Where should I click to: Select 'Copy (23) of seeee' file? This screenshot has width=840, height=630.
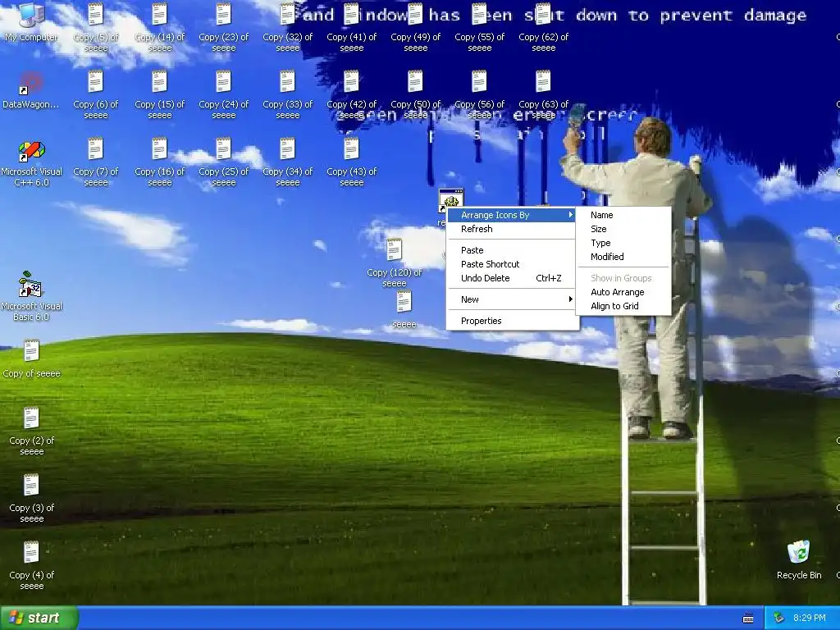(223, 27)
